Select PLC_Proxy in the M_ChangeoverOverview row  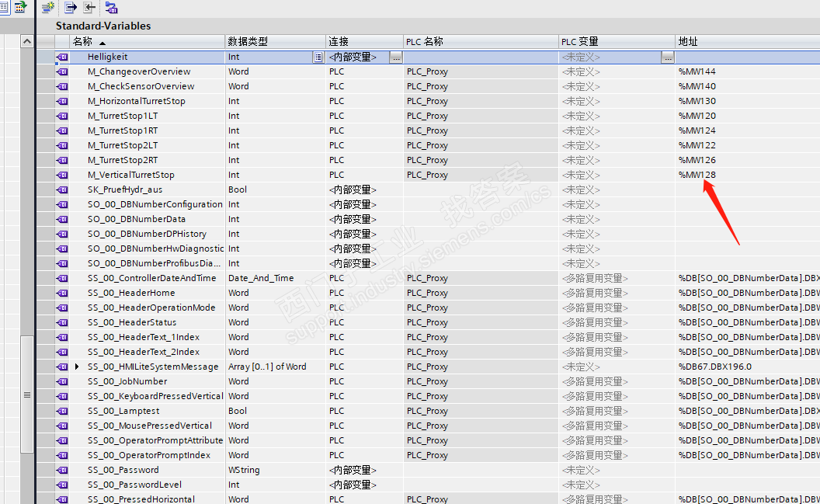pos(427,71)
